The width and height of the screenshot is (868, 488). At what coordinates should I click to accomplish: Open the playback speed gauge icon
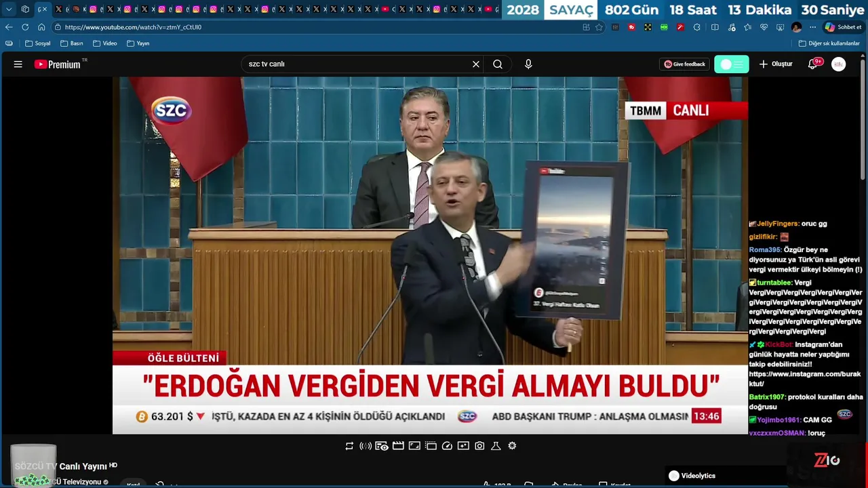pos(447,446)
